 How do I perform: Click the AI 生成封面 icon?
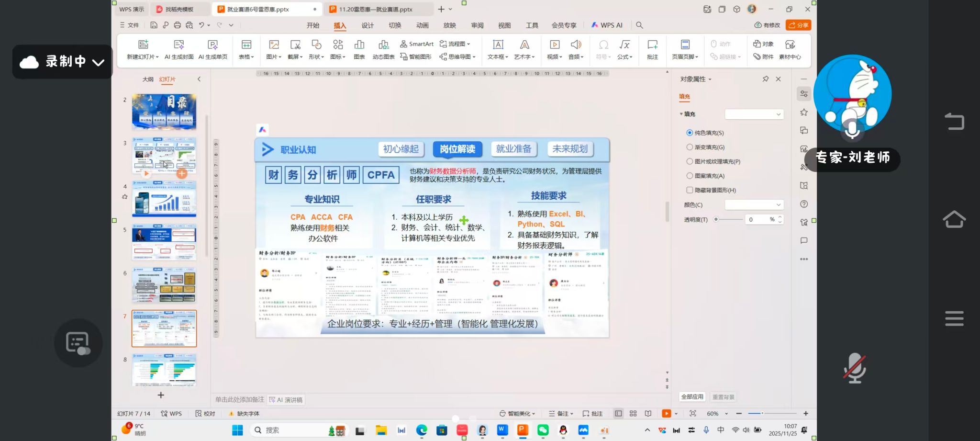point(179,49)
